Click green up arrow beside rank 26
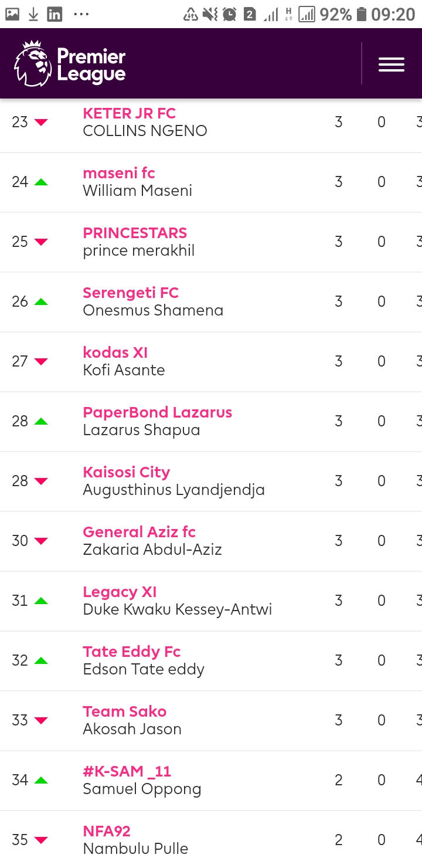Screen dimensions: 422x868 (40, 301)
